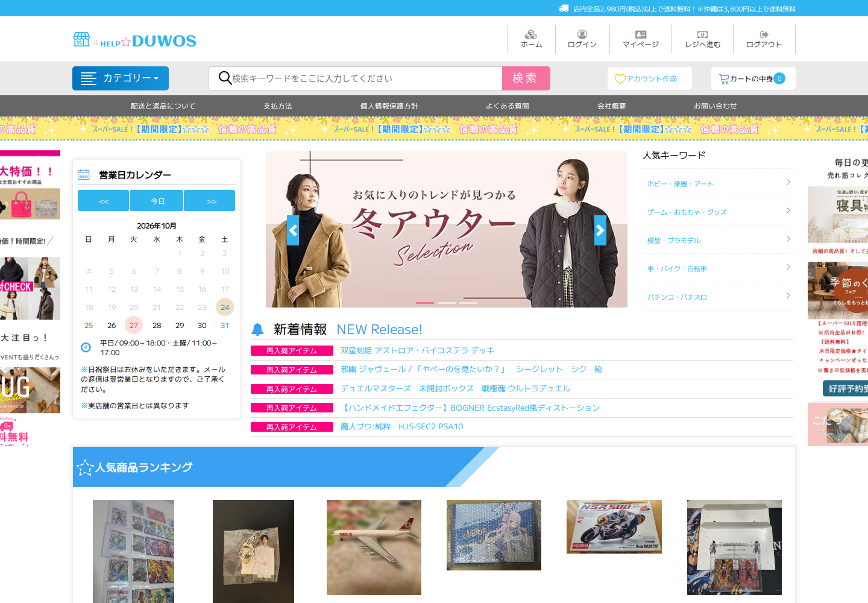Open 双星刻姫 アストロア news link
The image size is (868, 603).
coord(417,350)
